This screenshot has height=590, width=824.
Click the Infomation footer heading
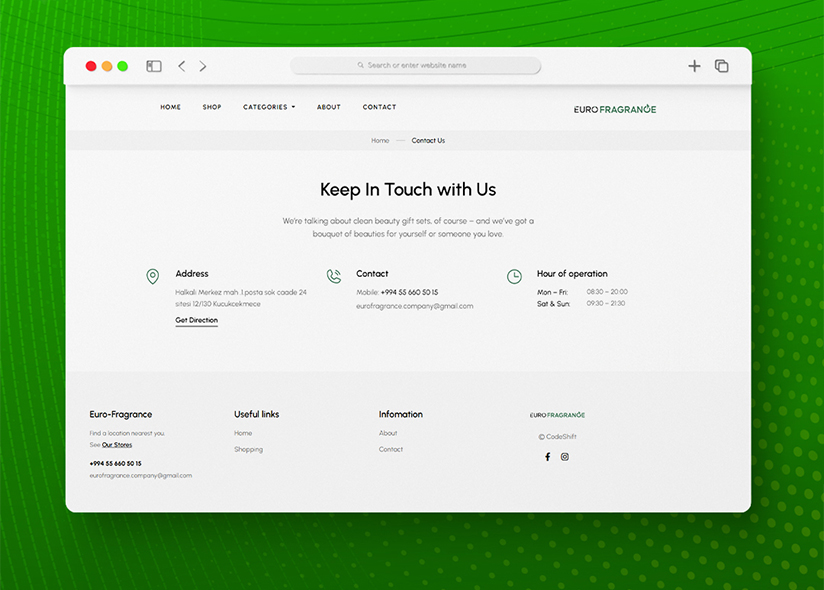400,415
